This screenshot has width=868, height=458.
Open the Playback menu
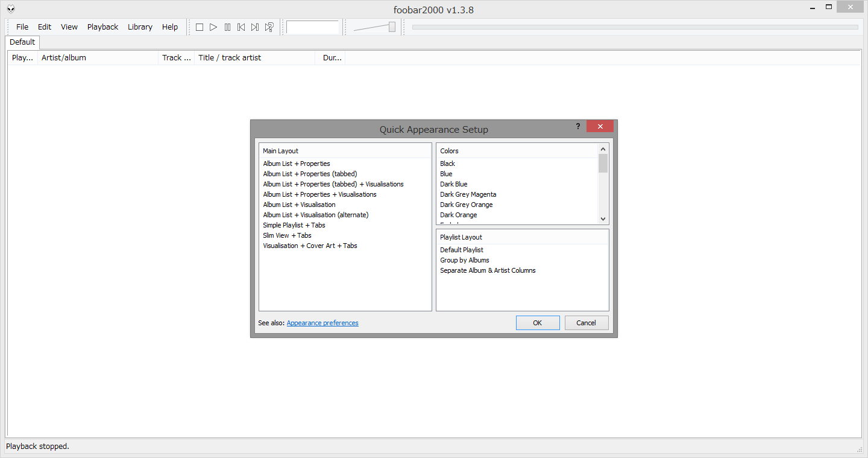tap(103, 27)
